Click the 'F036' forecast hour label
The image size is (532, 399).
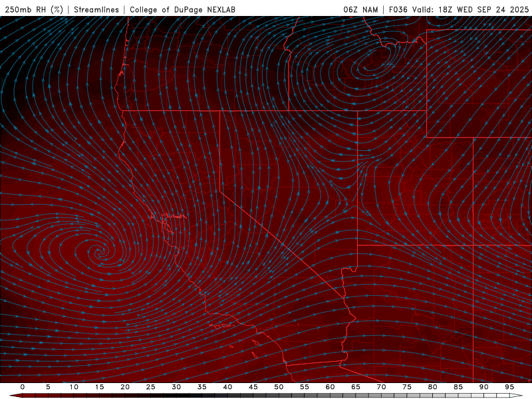(x=398, y=9)
